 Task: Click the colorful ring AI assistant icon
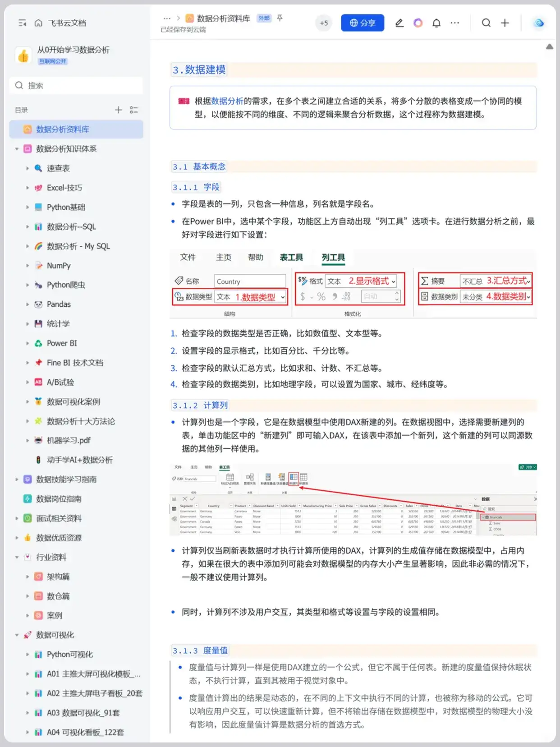click(418, 23)
